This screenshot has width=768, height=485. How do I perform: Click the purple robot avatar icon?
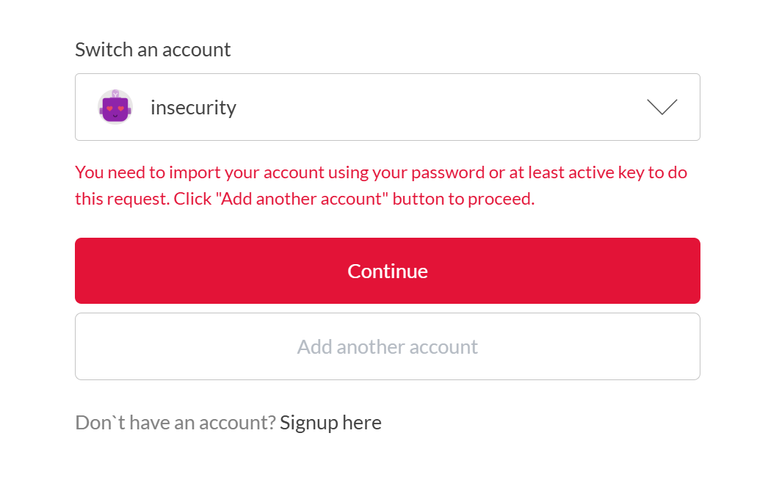click(115, 107)
